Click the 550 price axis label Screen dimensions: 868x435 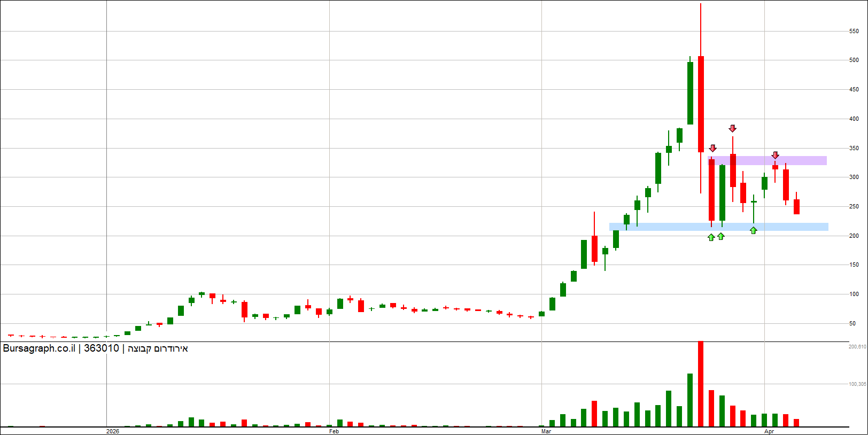tap(854, 31)
